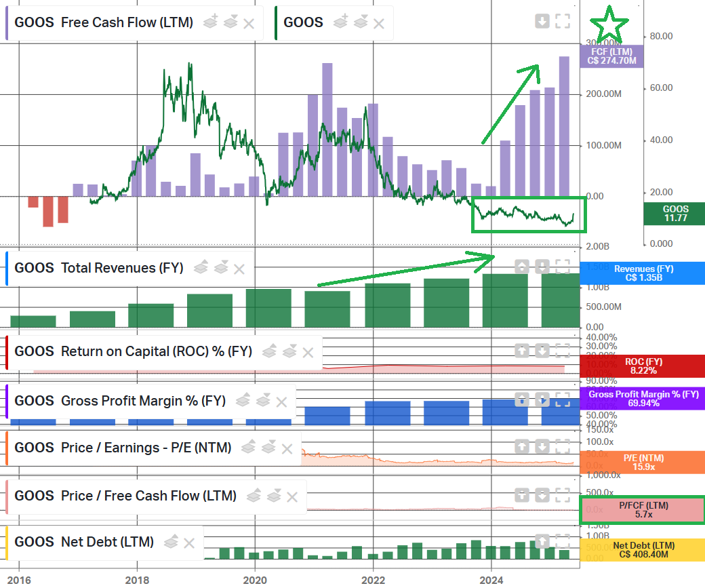Maximize the P/E (NTM) pane
The height and width of the screenshot is (588, 705).
pyautogui.click(x=563, y=446)
